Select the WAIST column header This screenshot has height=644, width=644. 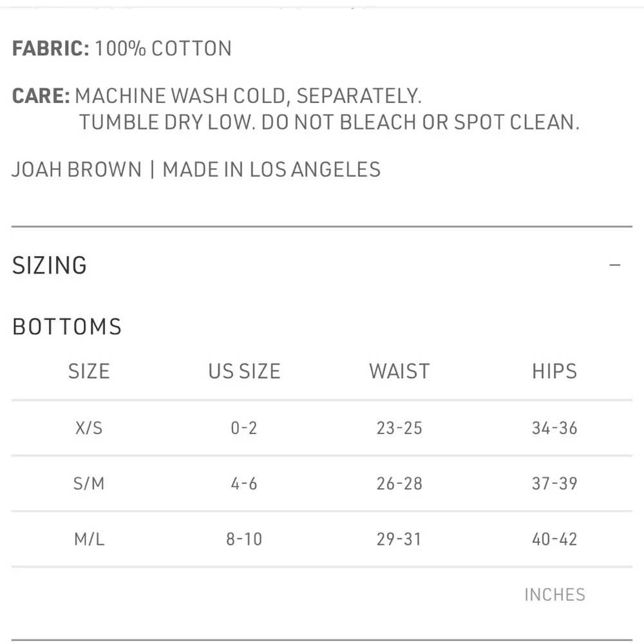399,371
